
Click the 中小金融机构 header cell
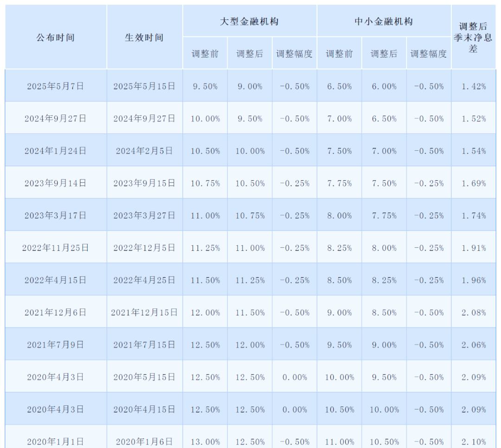[384, 21]
